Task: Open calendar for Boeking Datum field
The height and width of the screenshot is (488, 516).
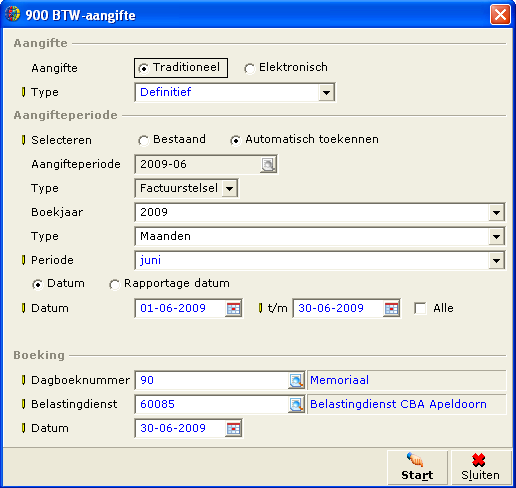Action: (x=233, y=428)
